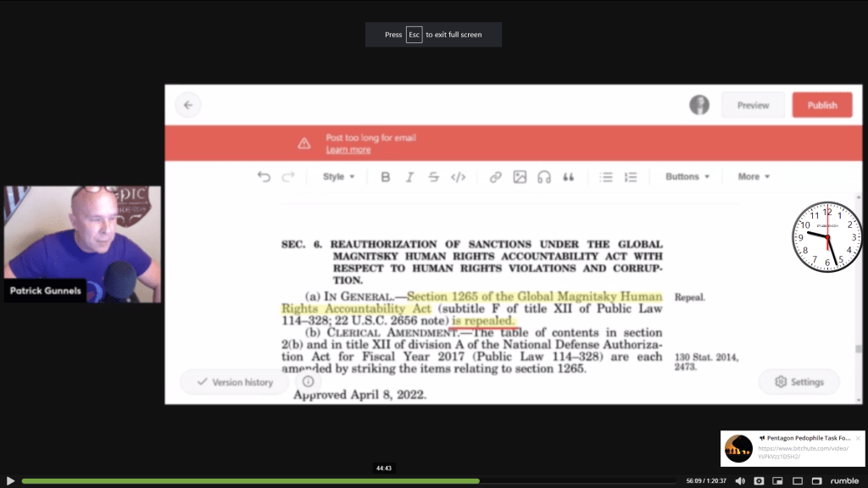Mute the video with the speaker icon
This screenshot has height=488, width=868.
coord(740,480)
